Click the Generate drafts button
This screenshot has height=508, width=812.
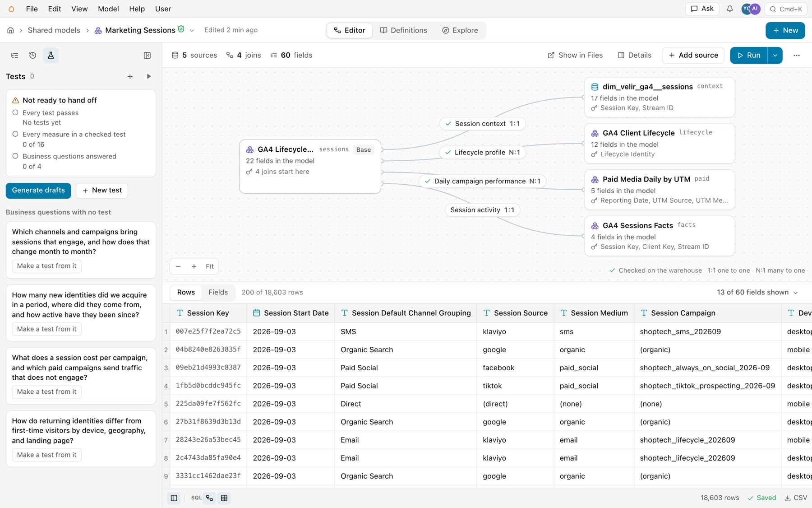(38, 190)
